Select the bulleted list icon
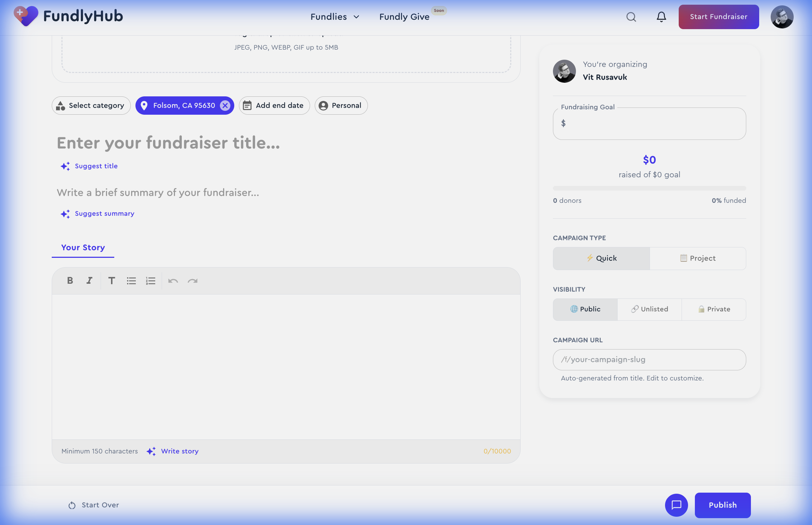 [x=131, y=281]
